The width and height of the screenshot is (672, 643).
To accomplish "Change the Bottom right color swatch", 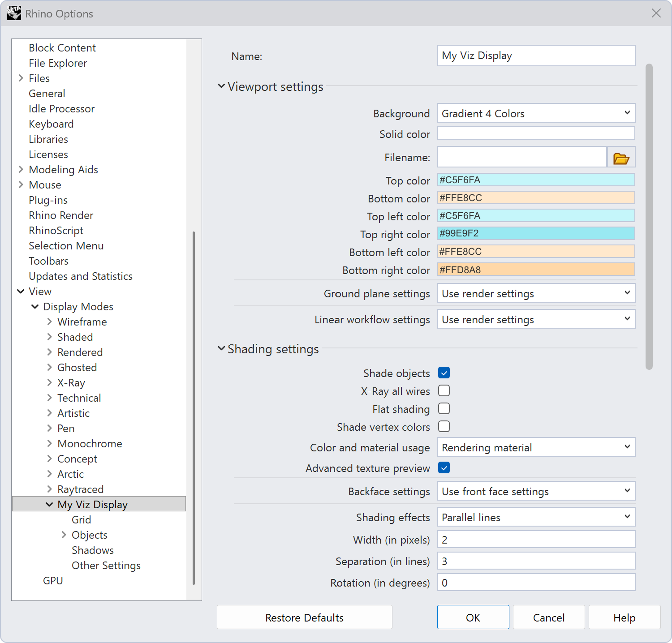I will (536, 269).
